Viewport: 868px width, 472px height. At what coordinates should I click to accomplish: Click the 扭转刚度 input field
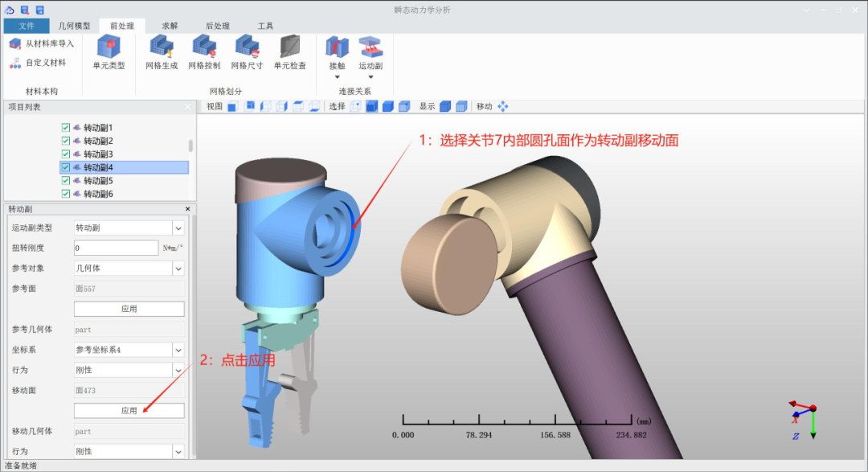[x=116, y=248]
